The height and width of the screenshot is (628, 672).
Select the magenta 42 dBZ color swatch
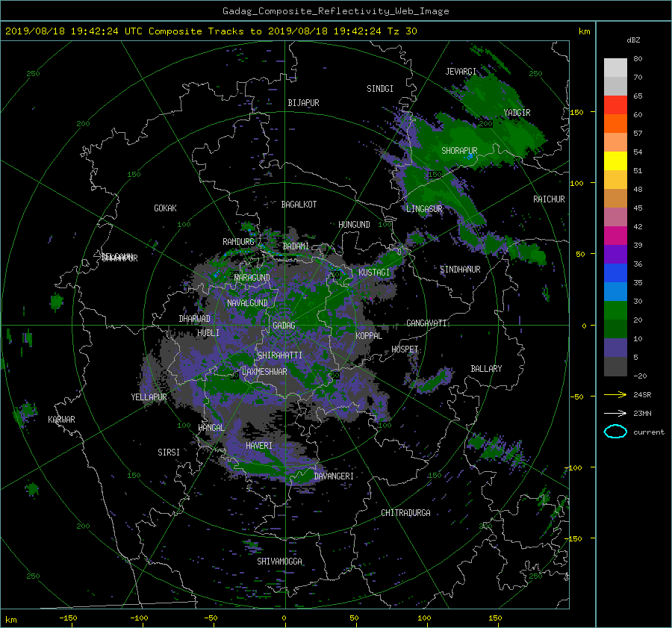click(615, 235)
